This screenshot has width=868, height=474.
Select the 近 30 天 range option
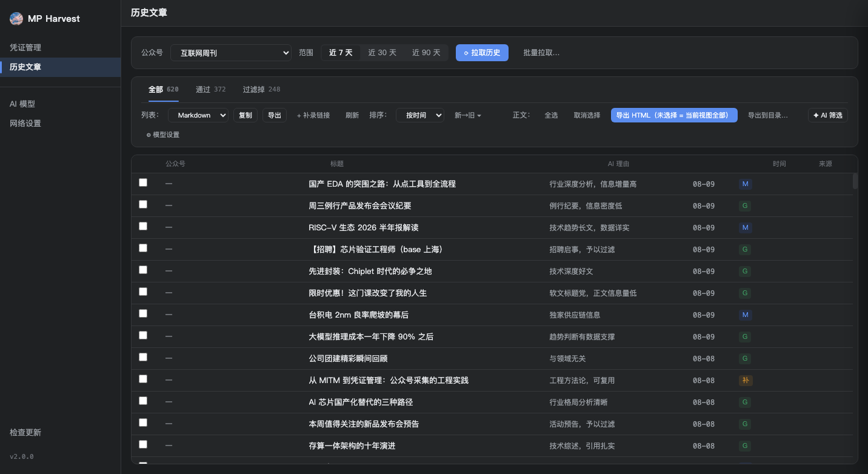coord(382,53)
